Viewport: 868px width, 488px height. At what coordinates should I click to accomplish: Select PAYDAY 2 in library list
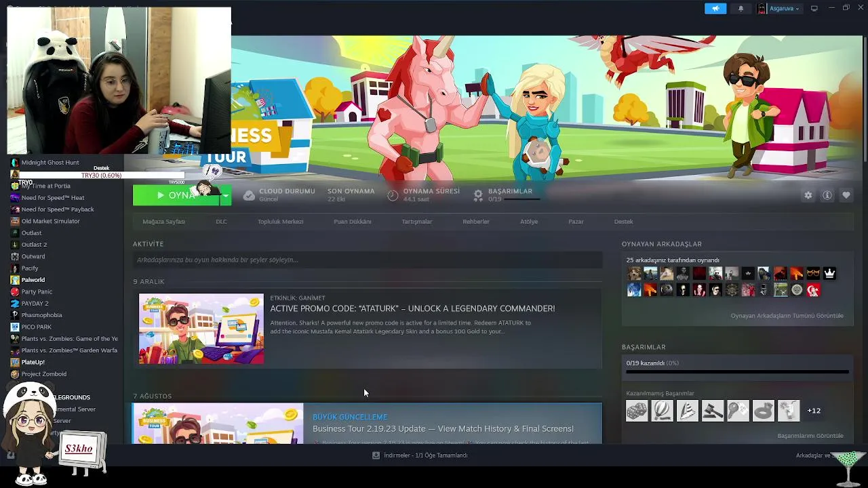pyautogui.click(x=35, y=304)
